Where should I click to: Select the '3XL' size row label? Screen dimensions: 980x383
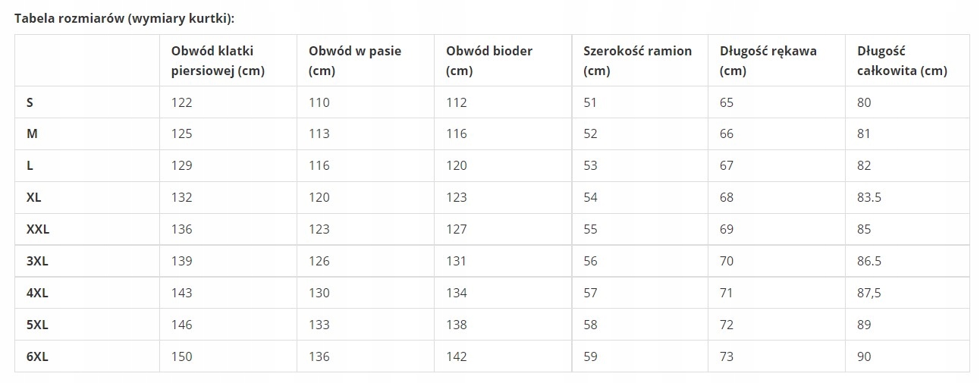tap(37, 261)
